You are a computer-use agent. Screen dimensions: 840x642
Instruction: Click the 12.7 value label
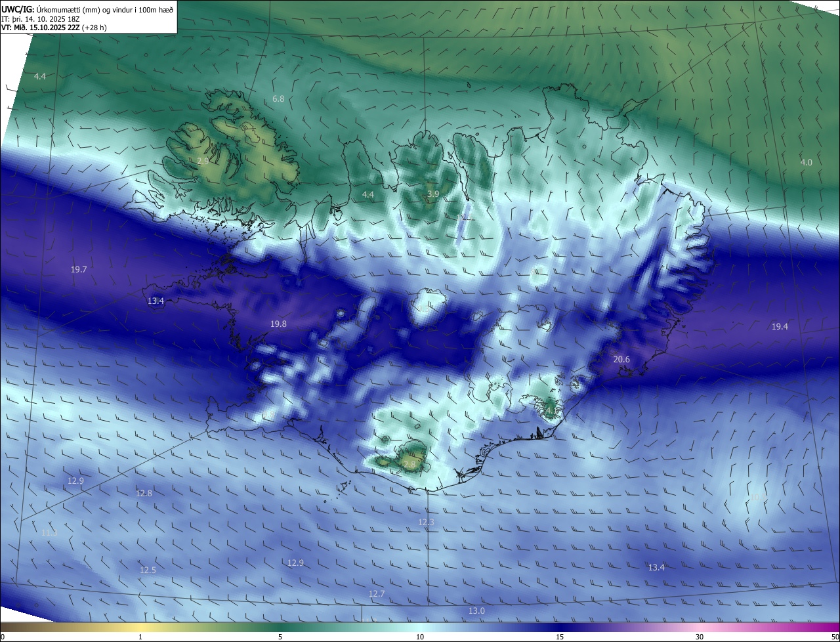(x=376, y=593)
